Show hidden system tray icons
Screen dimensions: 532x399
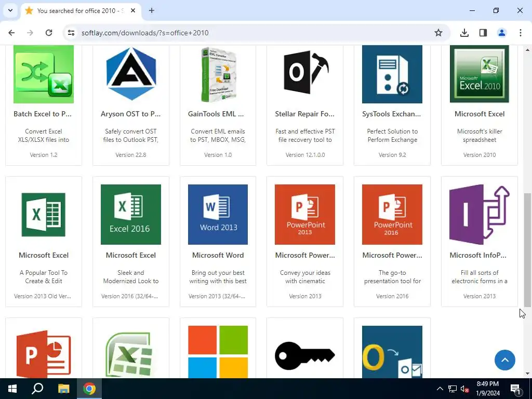440,389
